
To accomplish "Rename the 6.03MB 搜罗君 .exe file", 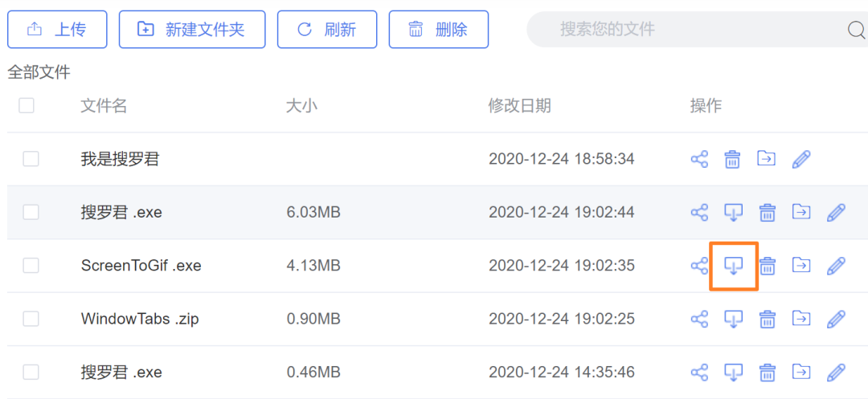I will [836, 213].
